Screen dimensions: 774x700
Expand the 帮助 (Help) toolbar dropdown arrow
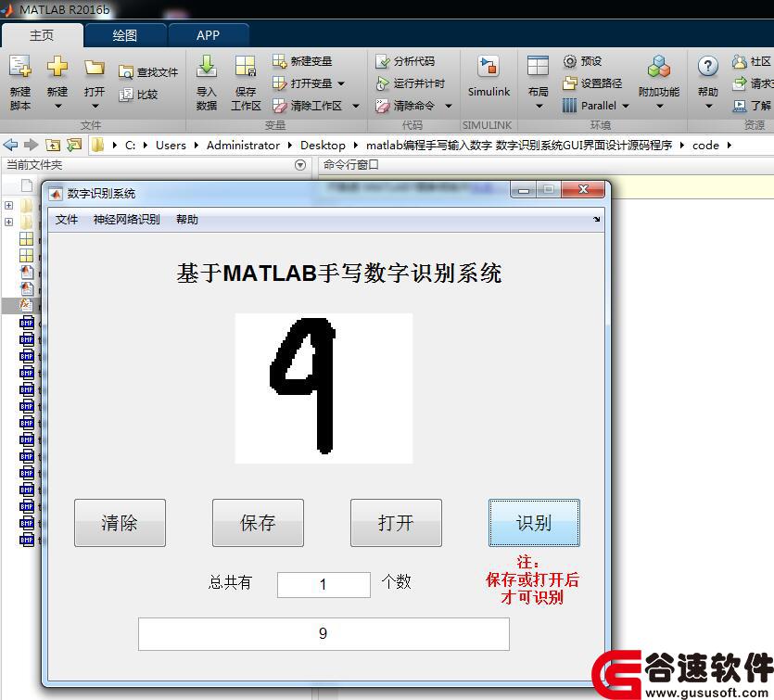708,106
